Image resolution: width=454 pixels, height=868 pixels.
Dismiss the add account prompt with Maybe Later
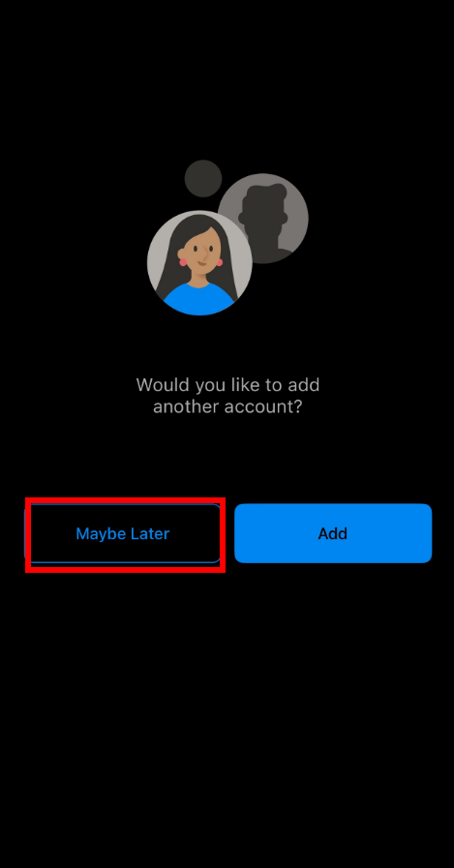click(x=123, y=533)
